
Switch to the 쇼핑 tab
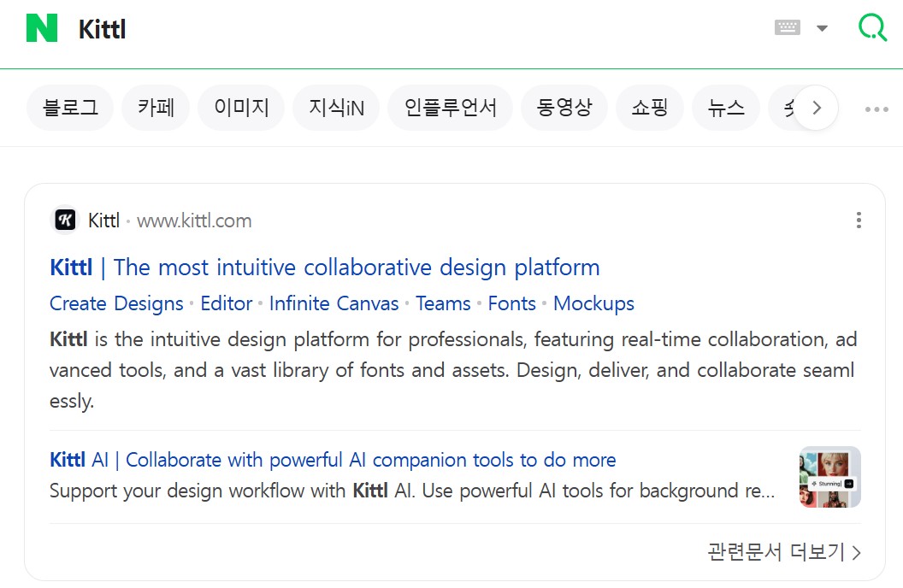pos(650,108)
